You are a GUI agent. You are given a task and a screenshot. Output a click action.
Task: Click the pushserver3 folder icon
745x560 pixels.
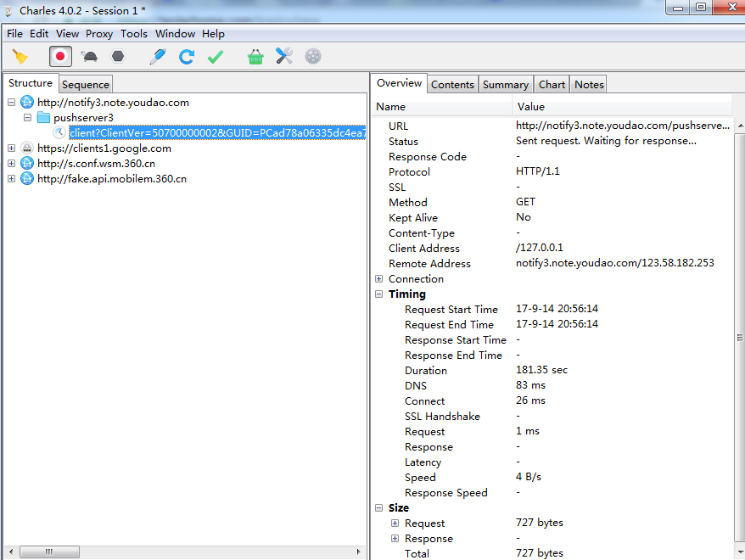[44, 117]
